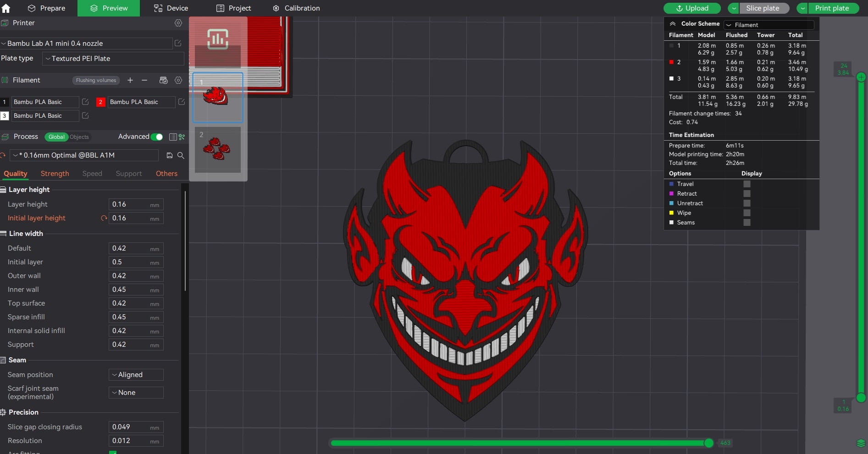Open the plate statistics chart icon
The width and height of the screenshot is (868, 454).
(x=218, y=39)
